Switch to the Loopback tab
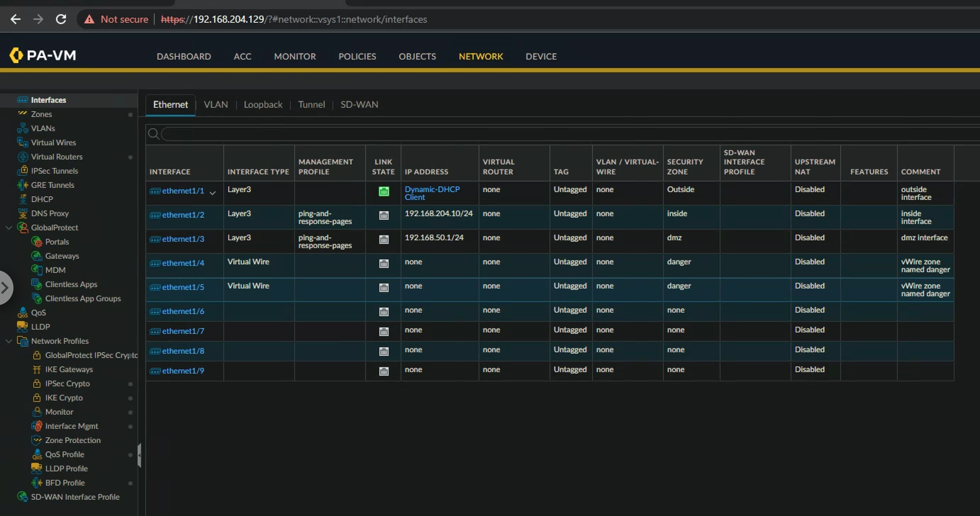The image size is (980, 516). point(262,105)
